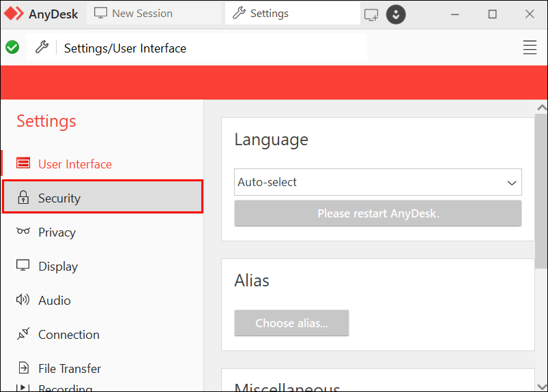
Task: Click the green connection status checkmark
Action: 12,48
